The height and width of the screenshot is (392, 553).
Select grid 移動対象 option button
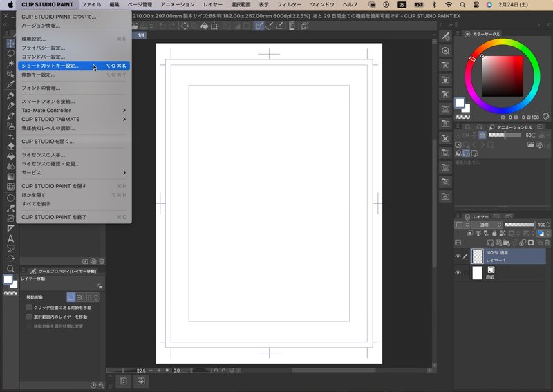tap(88, 297)
